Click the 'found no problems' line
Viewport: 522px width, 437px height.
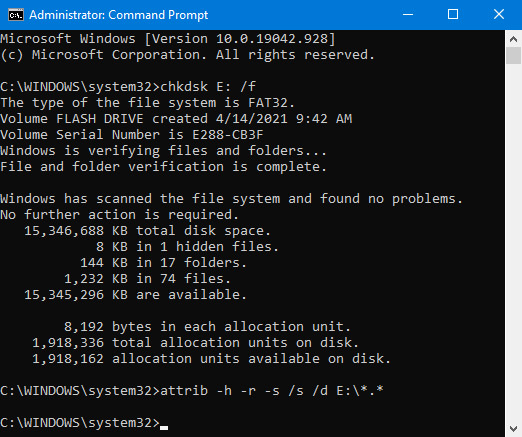pyautogui.click(x=231, y=199)
